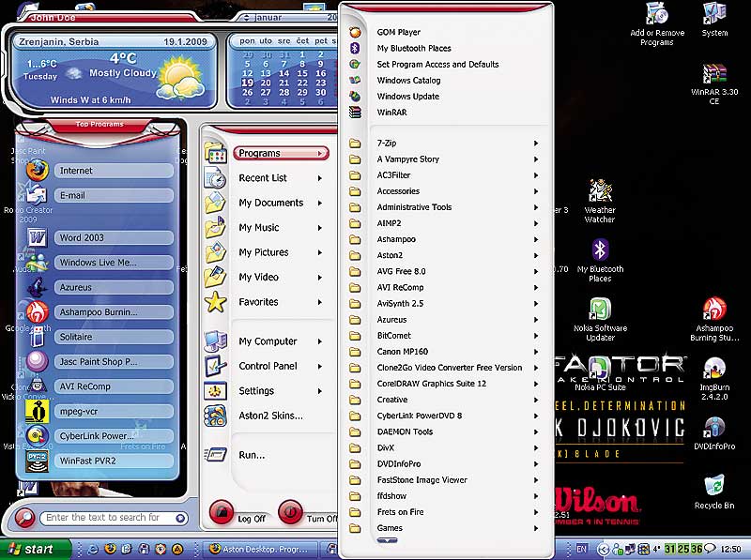This screenshot has width=751, height=560.
Task: Expand the Games submenu arrow
Action: click(536, 528)
